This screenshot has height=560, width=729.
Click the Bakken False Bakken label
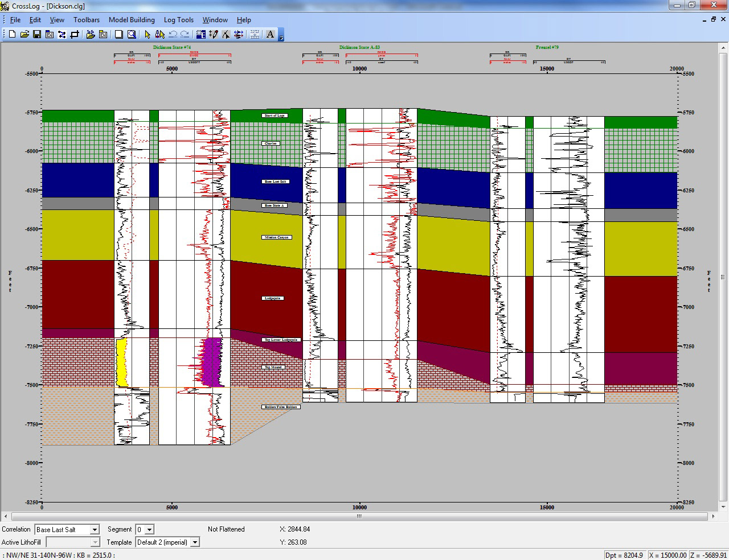point(281,407)
